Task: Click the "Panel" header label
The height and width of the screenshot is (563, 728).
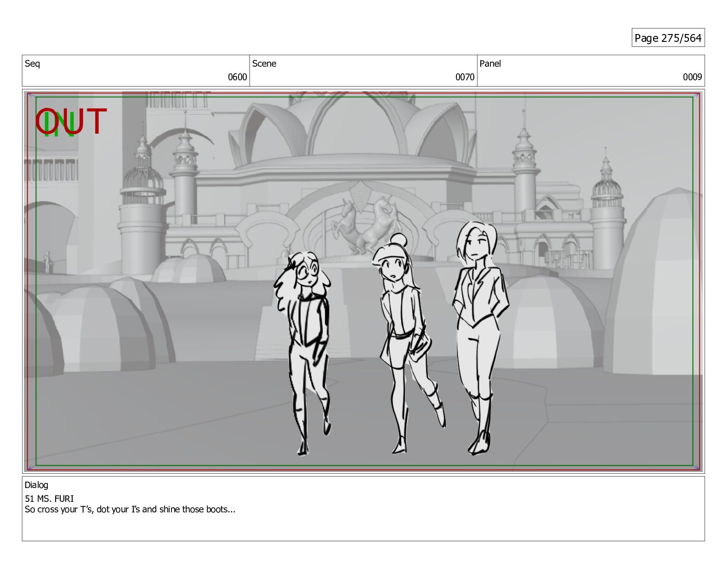Action: coord(490,63)
